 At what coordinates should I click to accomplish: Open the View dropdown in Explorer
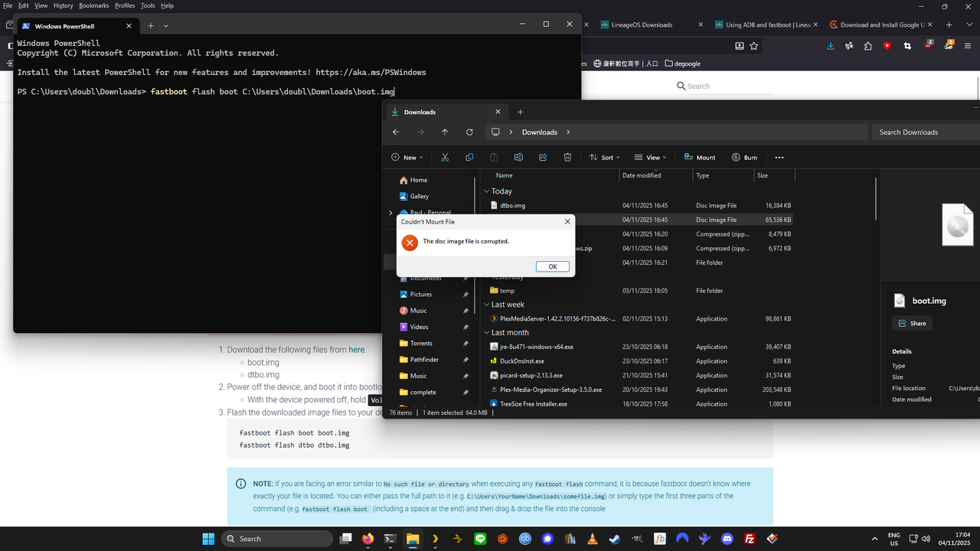pos(649,157)
